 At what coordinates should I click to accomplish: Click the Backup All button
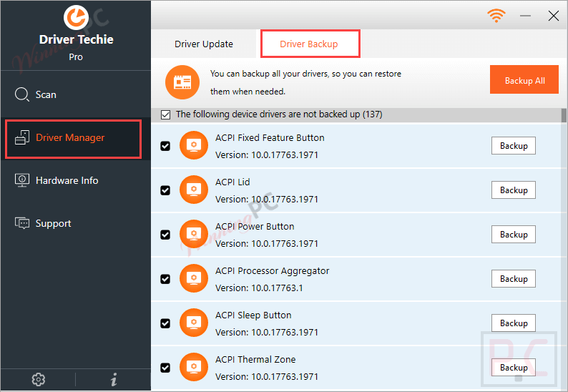coord(524,79)
